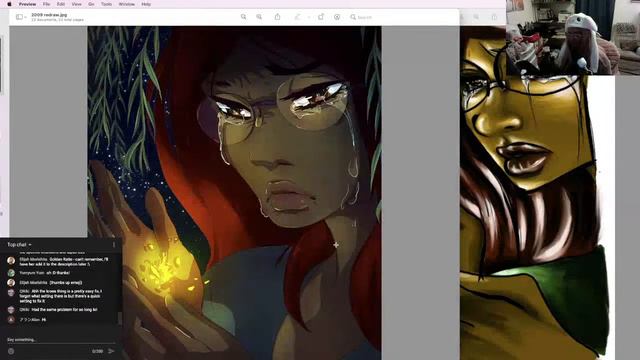The width and height of the screenshot is (640, 360).
Task: Open the chat three-dot options menu
Action: click(x=114, y=244)
